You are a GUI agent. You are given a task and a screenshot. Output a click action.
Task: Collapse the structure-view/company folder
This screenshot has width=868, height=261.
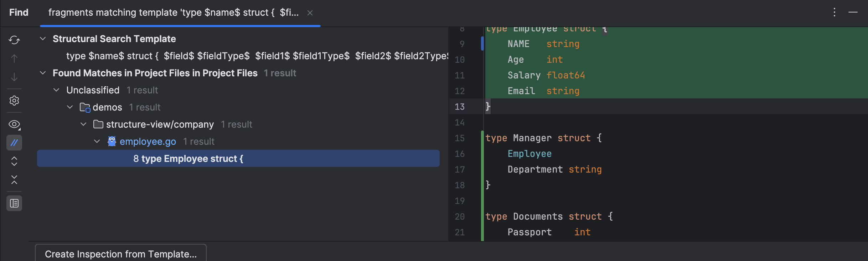pyautogui.click(x=83, y=124)
